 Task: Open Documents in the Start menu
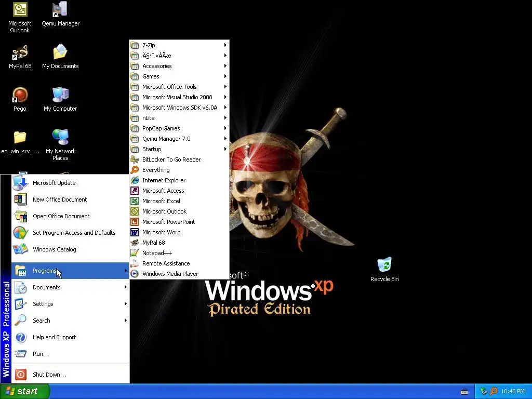[70, 287]
